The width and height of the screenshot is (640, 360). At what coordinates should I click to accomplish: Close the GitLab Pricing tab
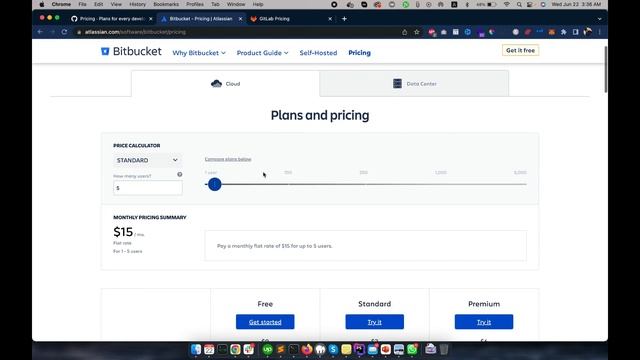pyautogui.click(x=330, y=19)
